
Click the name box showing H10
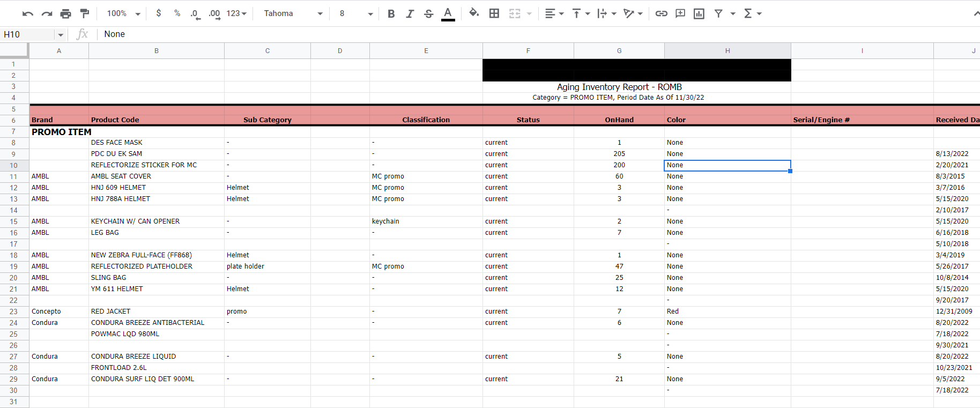(28, 34)
